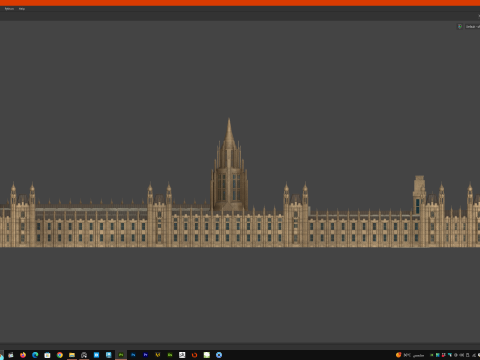Open the Help menu
This screenshot has height=360, width=480.
click(x=22, y=9)
